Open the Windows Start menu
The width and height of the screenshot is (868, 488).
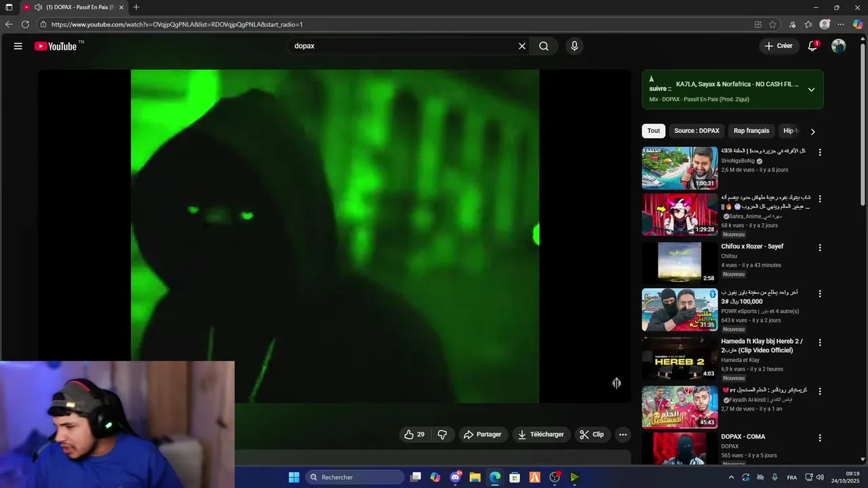(294, 477)
